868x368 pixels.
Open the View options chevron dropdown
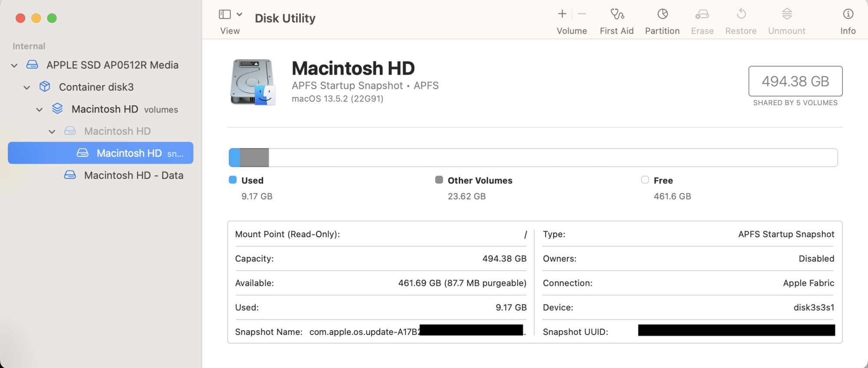click(239, 14)
